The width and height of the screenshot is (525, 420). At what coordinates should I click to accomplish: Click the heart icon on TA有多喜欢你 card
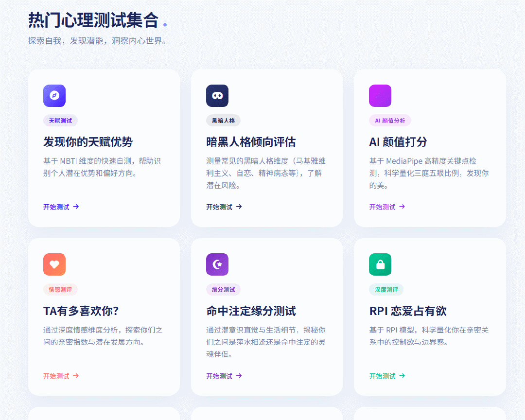coord(54,264)
